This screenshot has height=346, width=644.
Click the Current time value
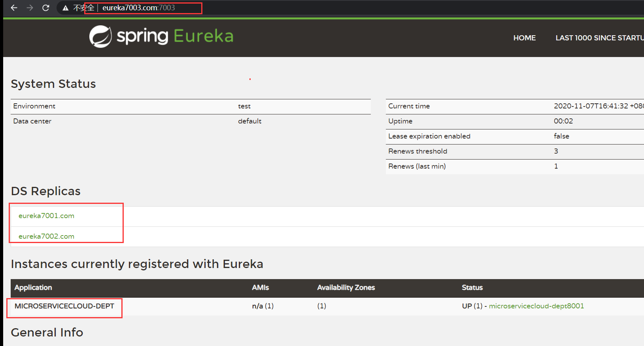coord(597,106)
